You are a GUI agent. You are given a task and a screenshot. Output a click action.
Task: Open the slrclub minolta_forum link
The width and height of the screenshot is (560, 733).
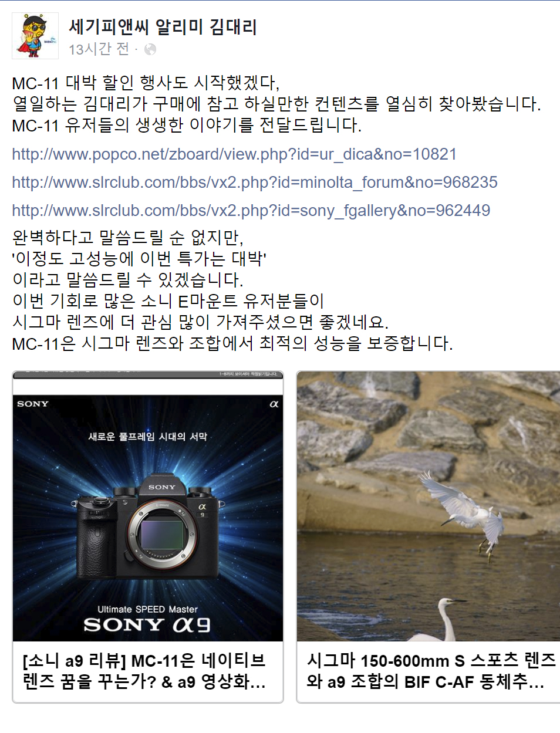pos(255,183)
